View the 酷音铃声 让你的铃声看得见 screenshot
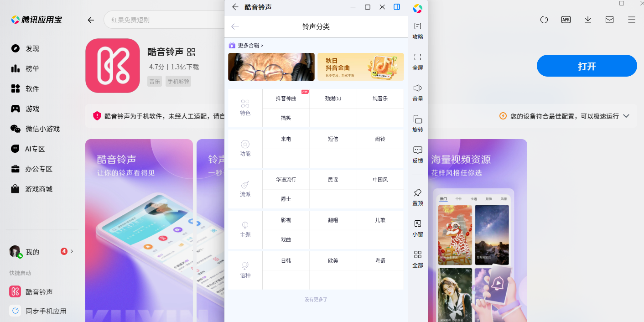Viewport: 644px width, 322px height. [139, 230]
